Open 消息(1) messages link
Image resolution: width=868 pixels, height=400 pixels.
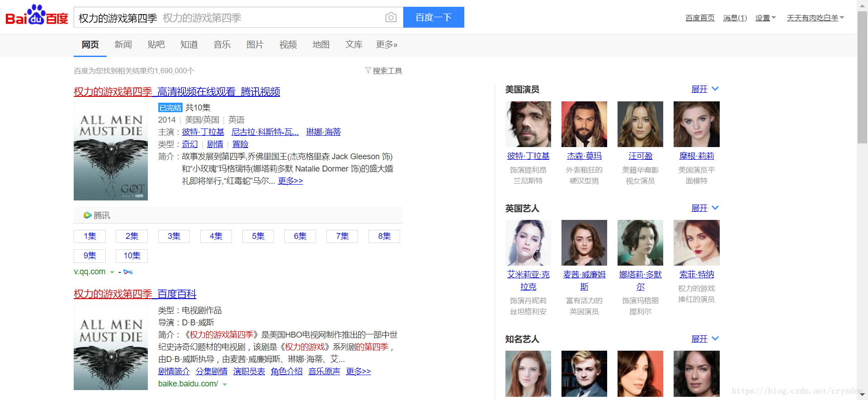tap(735, 18)
